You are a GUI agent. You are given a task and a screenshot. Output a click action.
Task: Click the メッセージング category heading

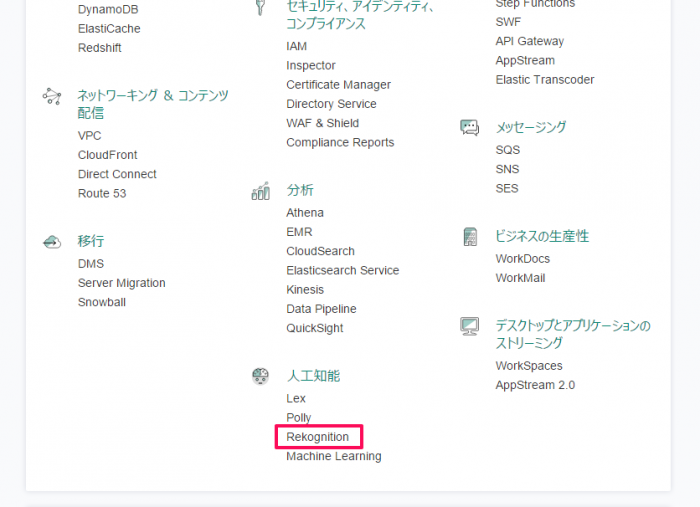531,127
